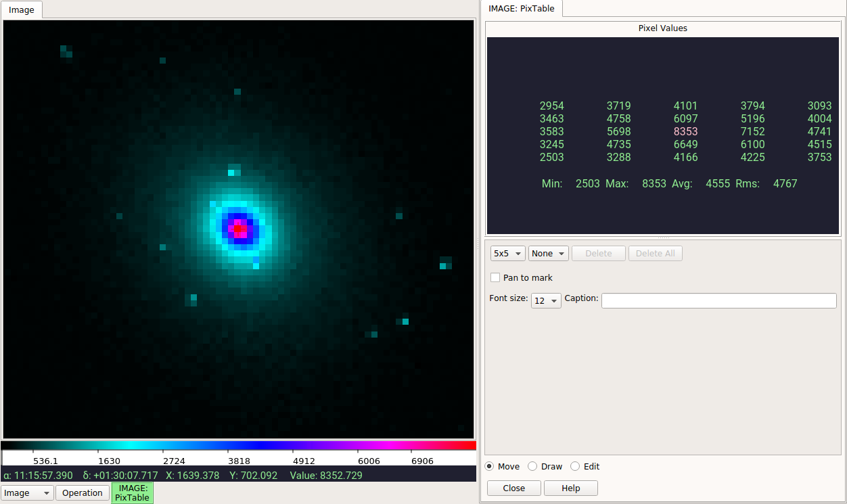Viewport: 847px width, 504px height.
Task: Switch to the Image tab
Action: tap(22, 10)
